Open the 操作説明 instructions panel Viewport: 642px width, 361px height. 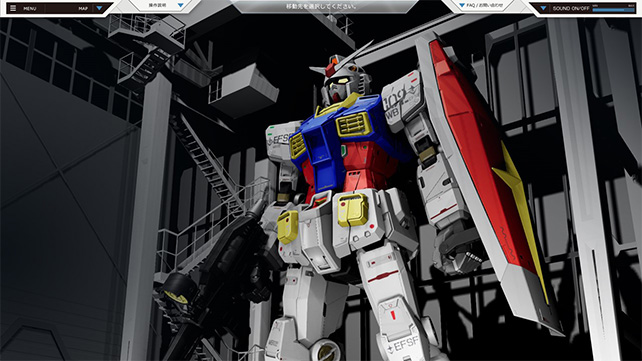coord(157,5)
